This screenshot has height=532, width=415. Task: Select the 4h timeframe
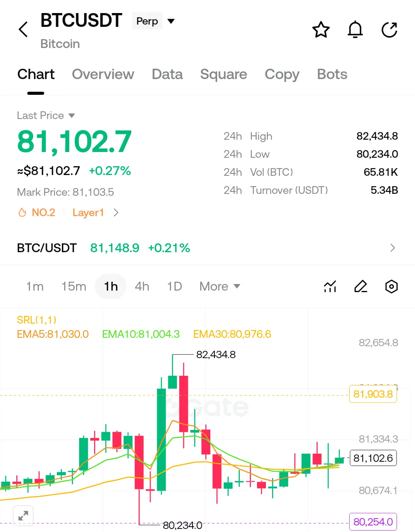[x=142, y=286]
